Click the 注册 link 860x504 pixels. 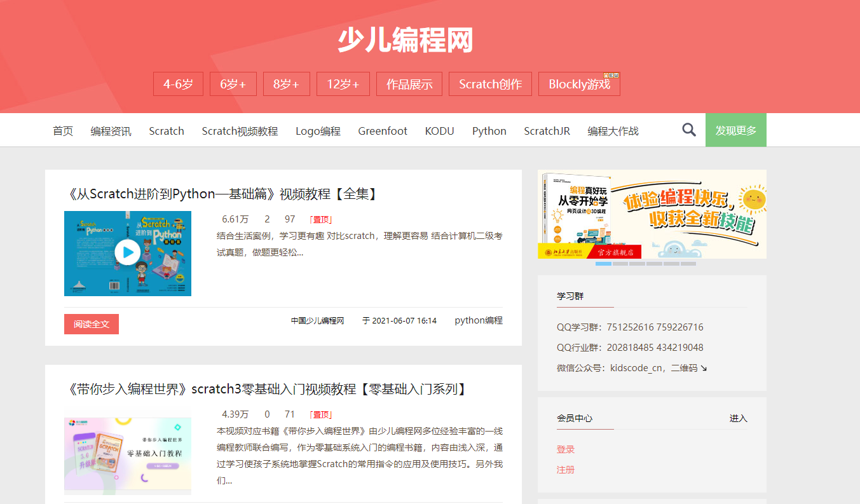pos(566,470)
